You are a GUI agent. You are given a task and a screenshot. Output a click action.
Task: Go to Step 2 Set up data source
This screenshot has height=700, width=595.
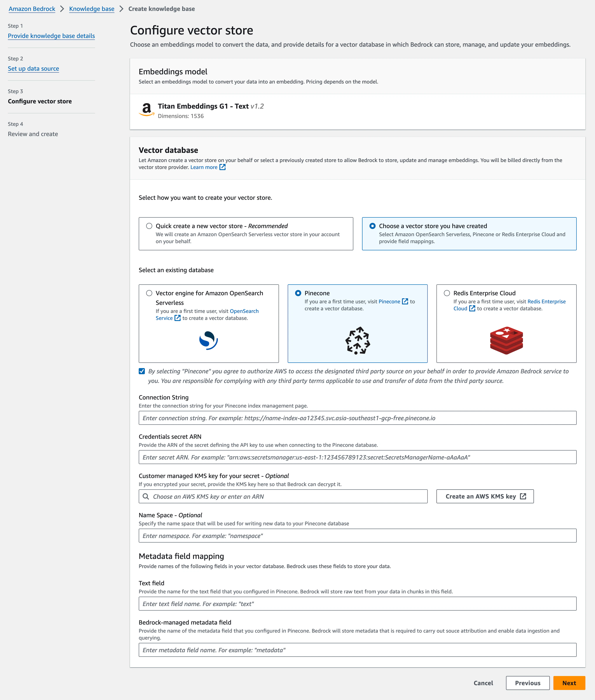pyautogui.click(x=33, y=68)
